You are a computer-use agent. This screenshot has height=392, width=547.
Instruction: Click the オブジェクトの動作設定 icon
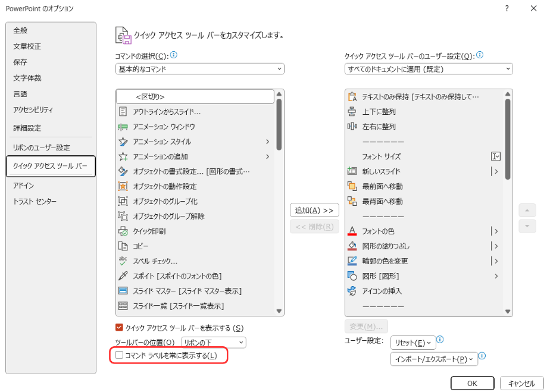coord(123,186)
